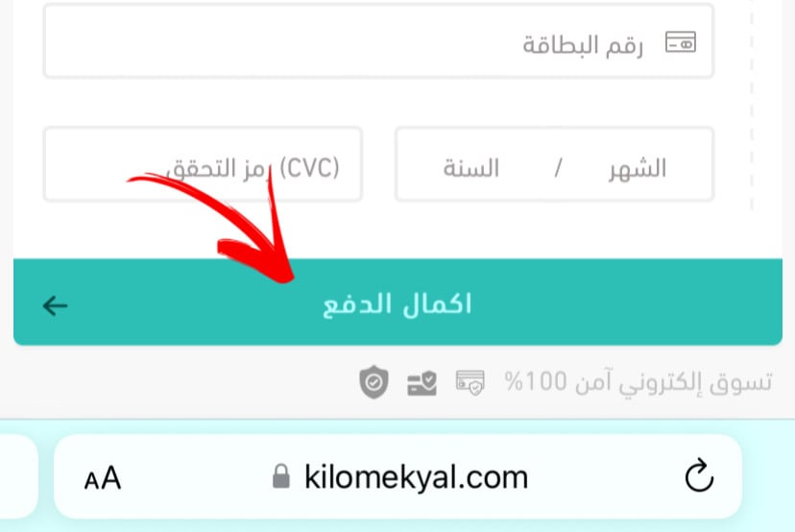795x532 pixels.
Task: Focus the card number field (رقم البطاقة)
Action: coord(378,41)
